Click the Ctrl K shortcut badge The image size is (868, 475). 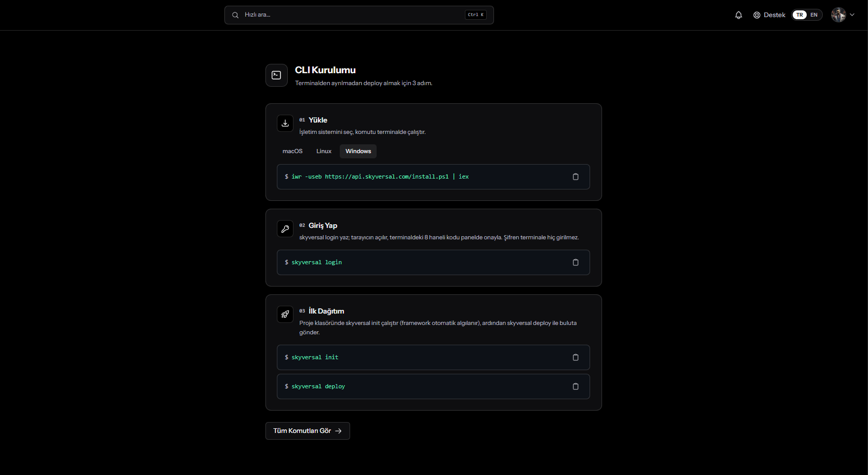click(x=476, y=15)
